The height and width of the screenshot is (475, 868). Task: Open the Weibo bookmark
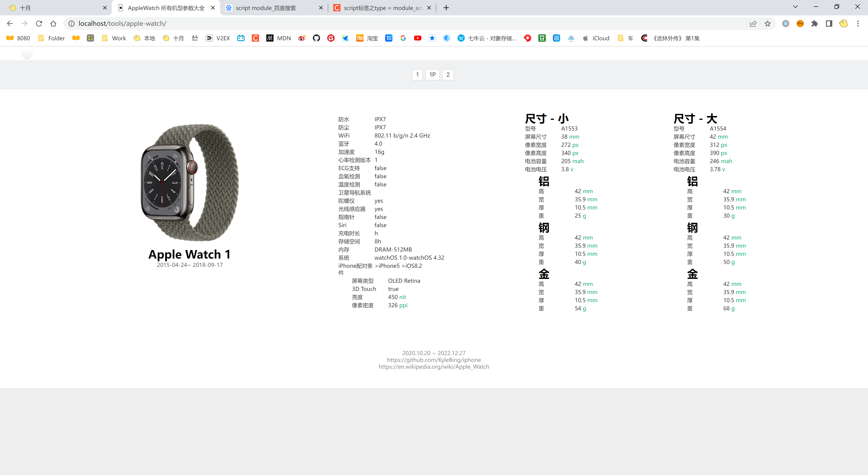point(302,38)
